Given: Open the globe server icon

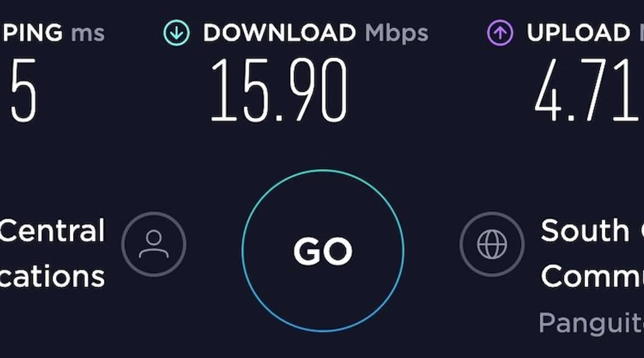Looking at the screenshot, I should coord(492,244).
